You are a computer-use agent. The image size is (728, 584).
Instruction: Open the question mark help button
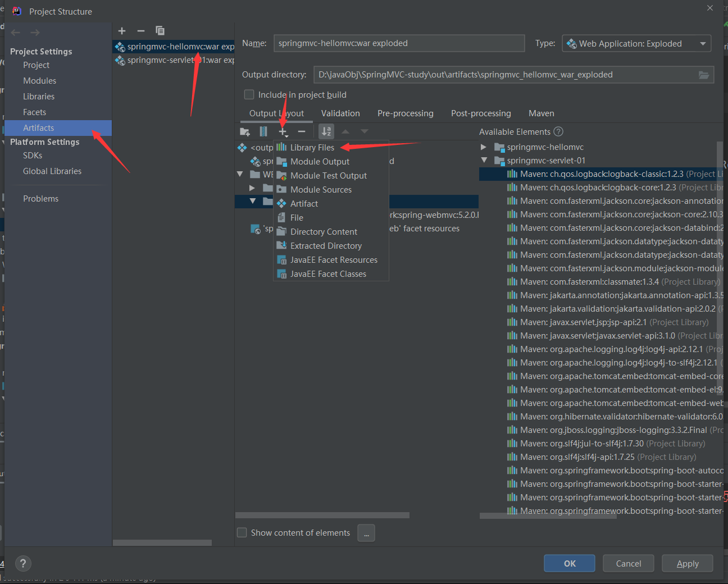23,563
